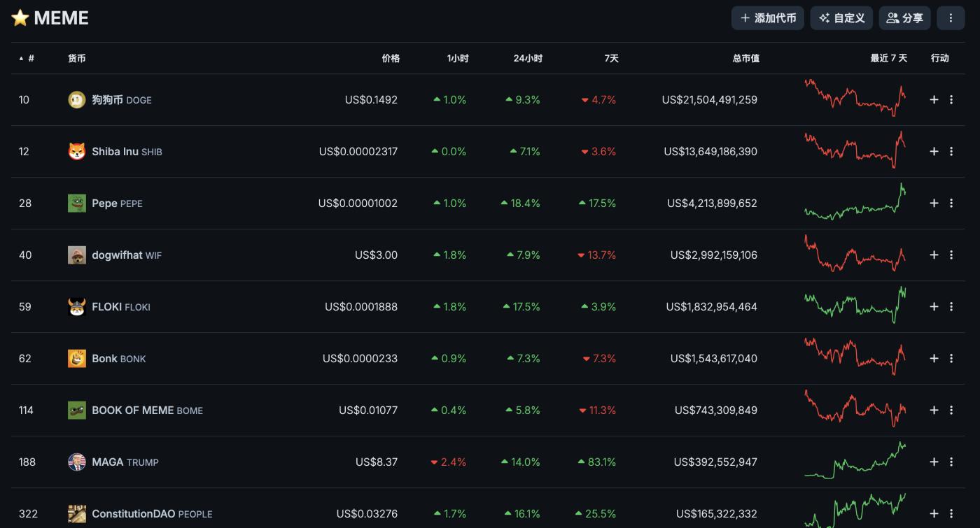Open the Bonk BONK coin link

(119, 359)
